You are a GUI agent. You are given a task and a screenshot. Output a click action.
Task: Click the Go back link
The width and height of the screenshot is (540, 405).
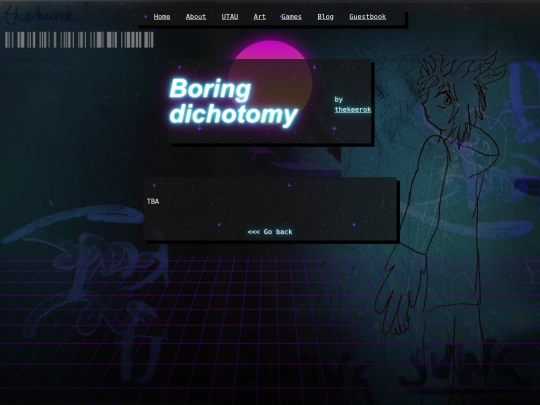pos(270,232)
